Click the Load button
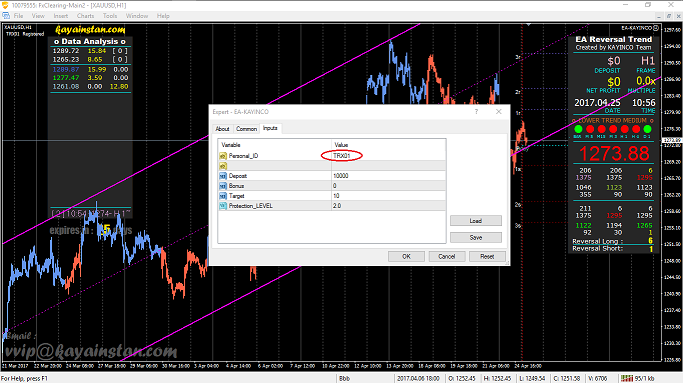683x383 pixels. tap(476, 221)
